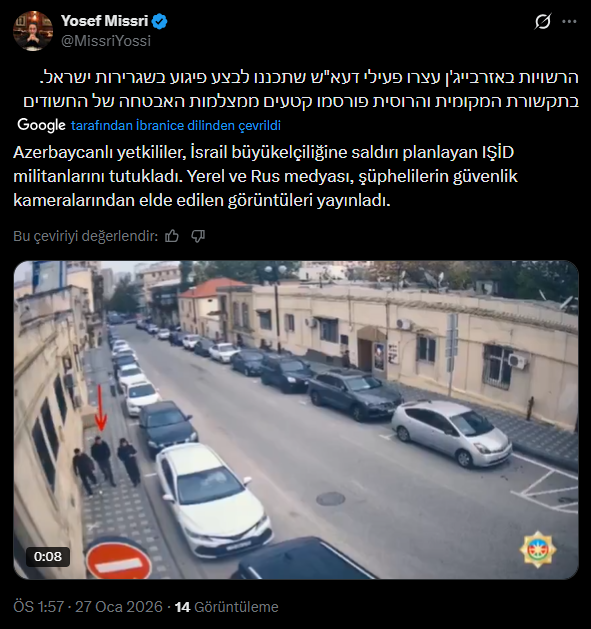
Task: Open Yosef Missri's profile picture
Action: (x=32, y=31)
